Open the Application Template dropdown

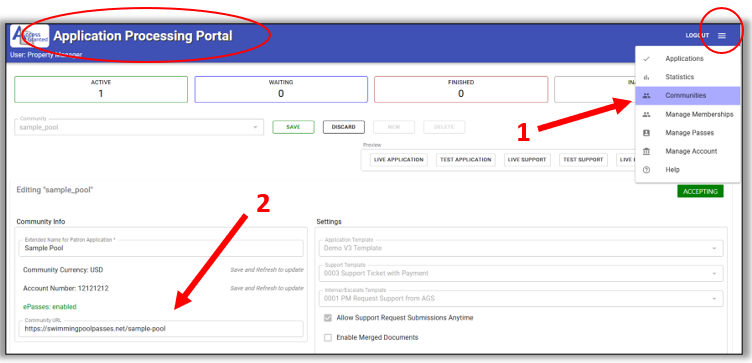tap(520, 248)
